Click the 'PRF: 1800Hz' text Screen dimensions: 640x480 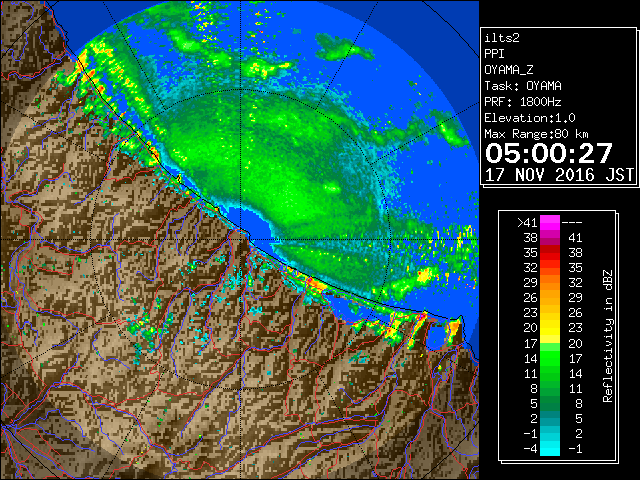click(523, 102)
